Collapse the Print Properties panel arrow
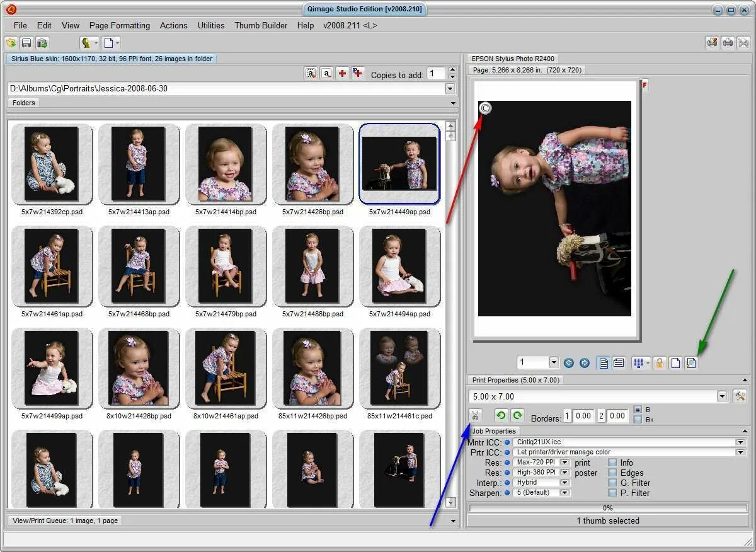Viewport: 756px width, 552px height. [745, 381]
